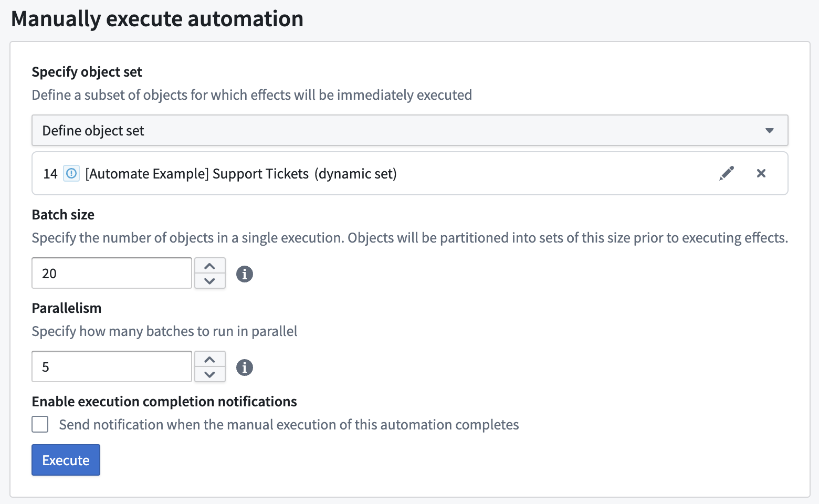Click the pencil edit icon for Support Tickets
The height and width of the screenshot is (504, 819).
tap(727, 173)
